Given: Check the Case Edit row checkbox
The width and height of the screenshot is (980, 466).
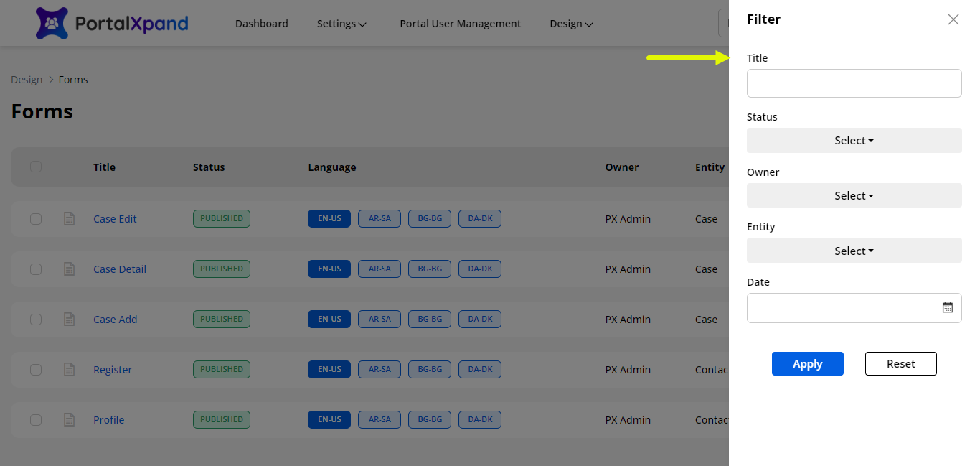Looking at the screenshot, I should click(36, 219).
